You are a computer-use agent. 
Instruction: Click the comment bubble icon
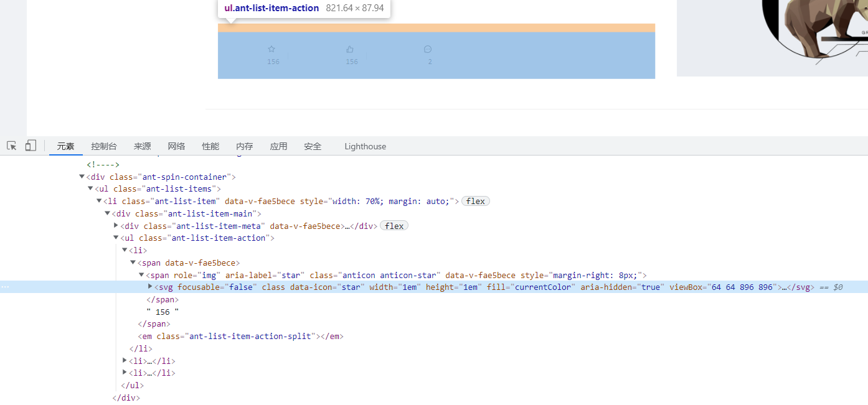(x=428, y=49)
